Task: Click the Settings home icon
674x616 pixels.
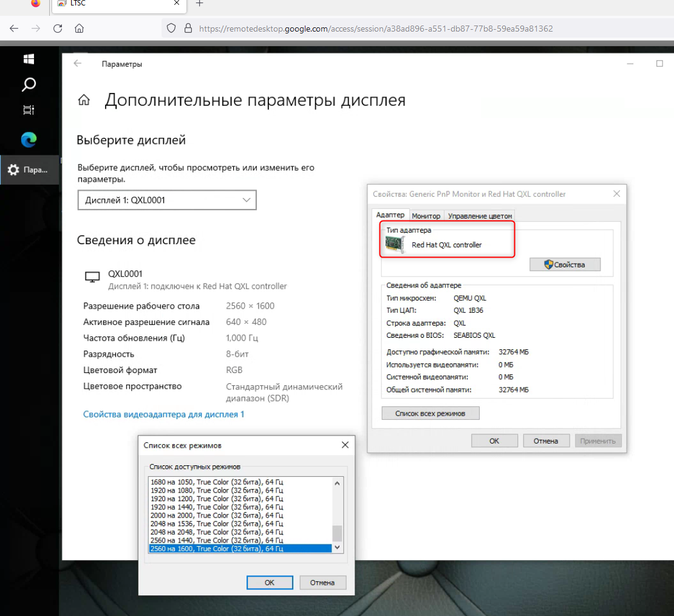Action: [84, 100]
